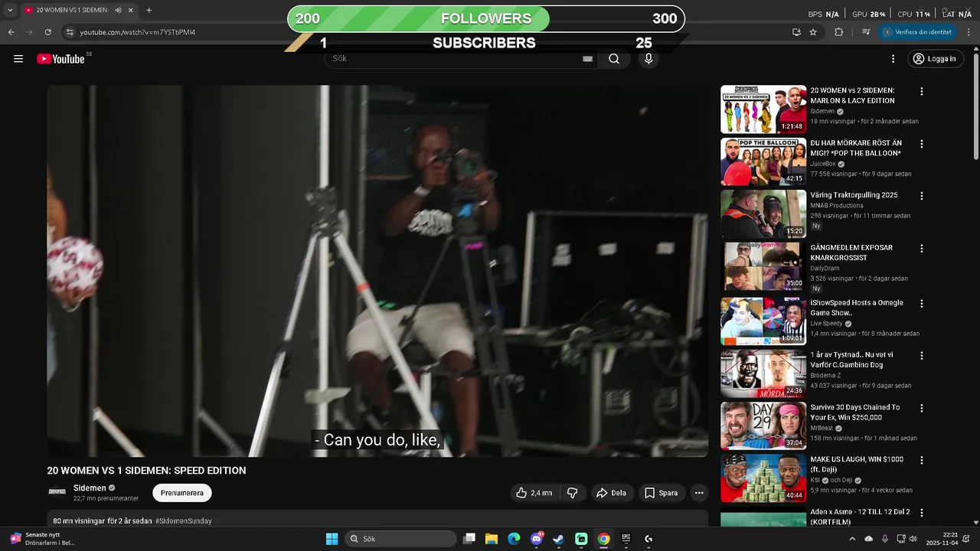The width and height of the screenshot is (980, 551).
Task: Dislike the video with the thumbs-down
Action: (572, 493)
